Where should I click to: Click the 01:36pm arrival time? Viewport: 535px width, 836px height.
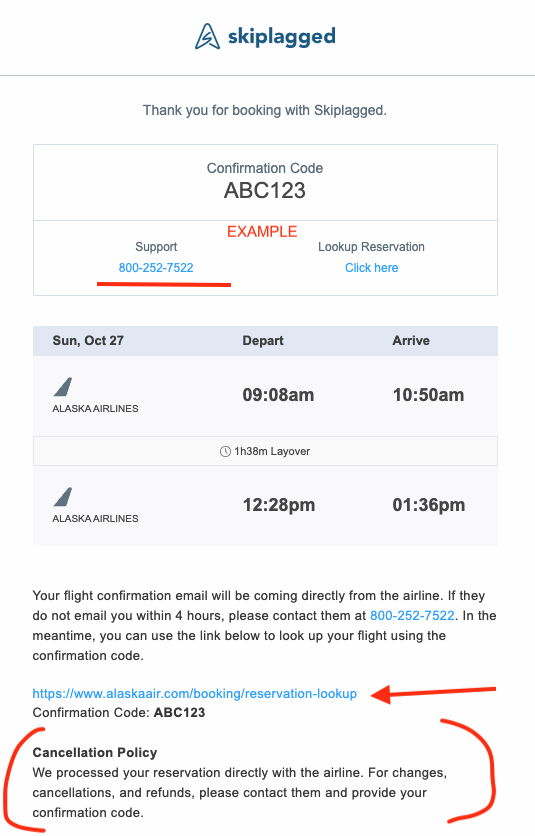tap(429, 505)
